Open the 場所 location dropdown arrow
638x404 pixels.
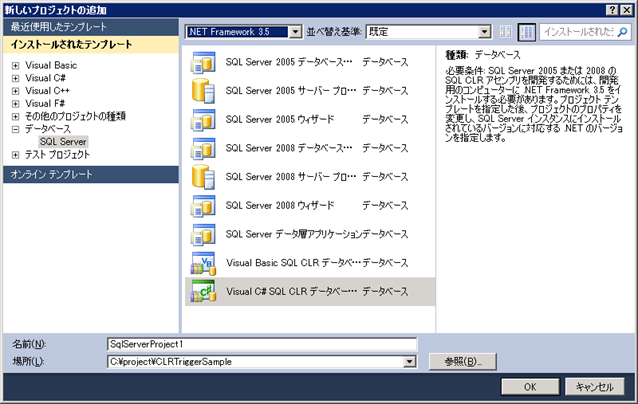pyautogui.click(x=410, y=362)
